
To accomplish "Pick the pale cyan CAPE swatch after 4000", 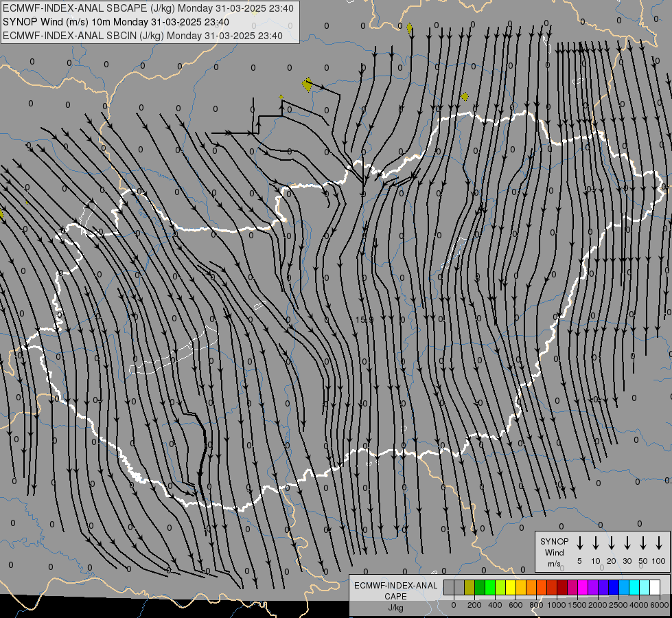I will 645,588.
